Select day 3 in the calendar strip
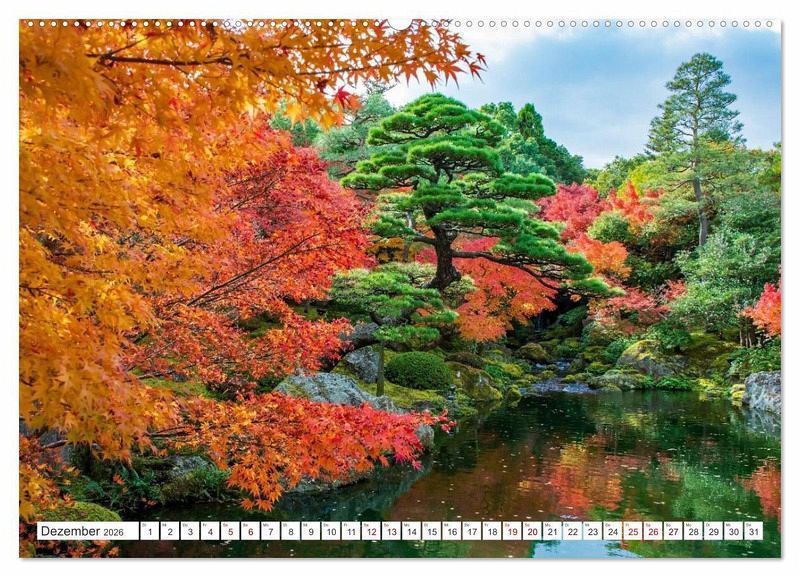The height and width of the screenshot is (577, 800). (189, 531)
